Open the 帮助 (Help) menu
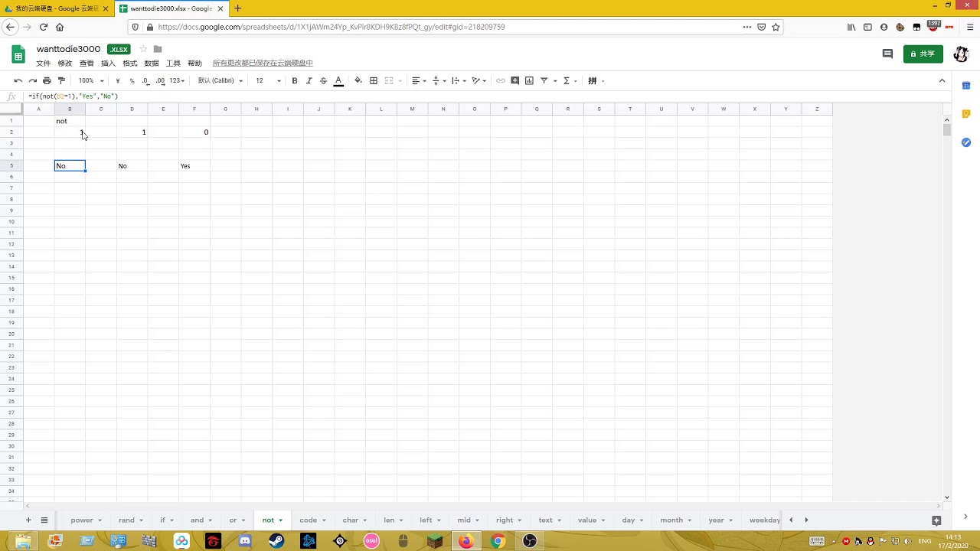980x551 pixels. pyautogui.click(x=195, y=63)
